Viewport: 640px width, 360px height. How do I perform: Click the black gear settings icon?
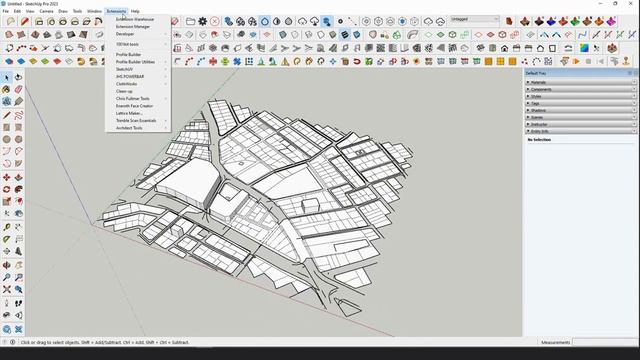tap(202, 21)
